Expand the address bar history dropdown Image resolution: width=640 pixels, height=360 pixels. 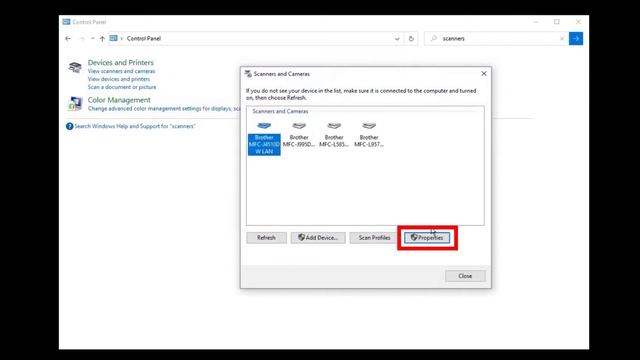(x=397, y=39)
